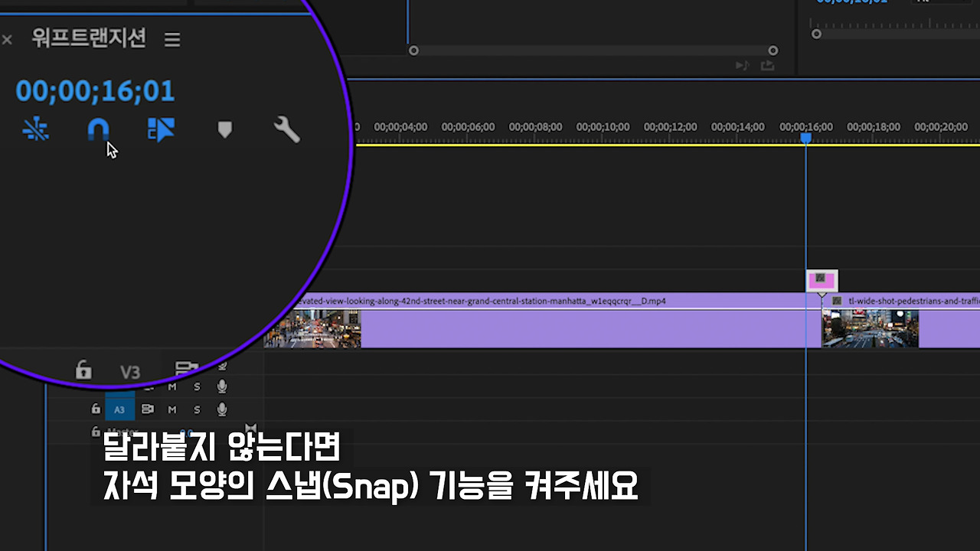Open Timeline Display Settings wrench icon
The height and width of the screenshot is (551, 980).
(x=286, y=129)
